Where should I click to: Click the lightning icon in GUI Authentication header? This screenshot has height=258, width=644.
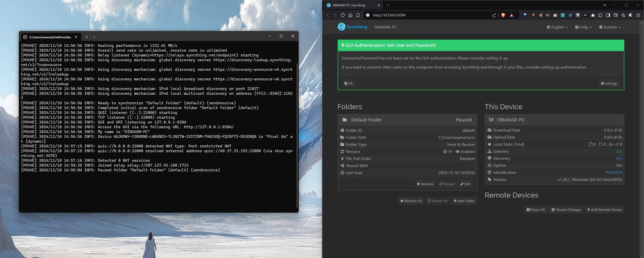(x=343, y=45)
